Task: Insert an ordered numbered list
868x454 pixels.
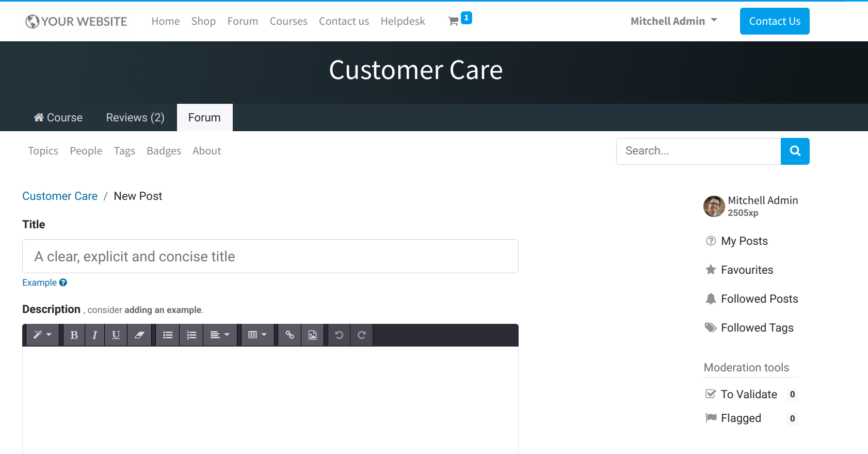Action: pyautogui.click(x=191, y=335)
